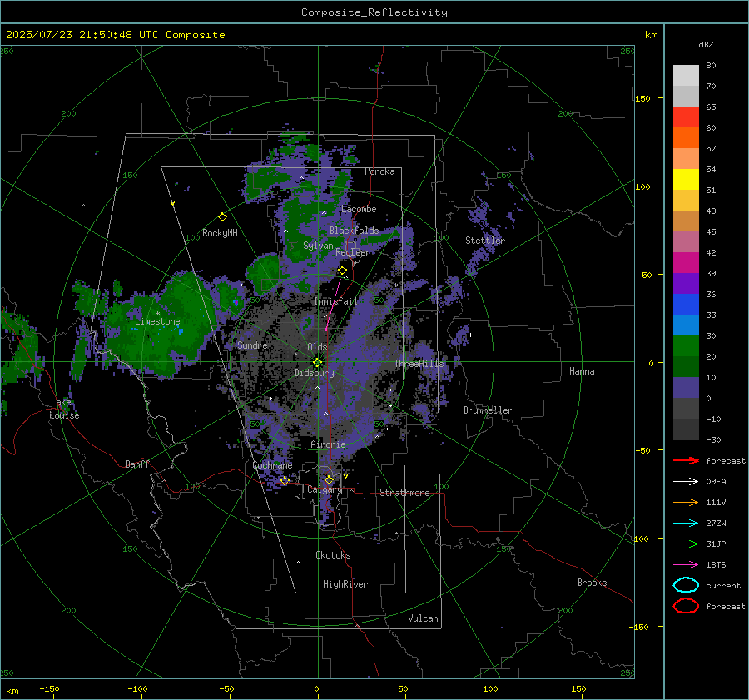
Task: Click the Airdrie city label
Action: (328, 444)
